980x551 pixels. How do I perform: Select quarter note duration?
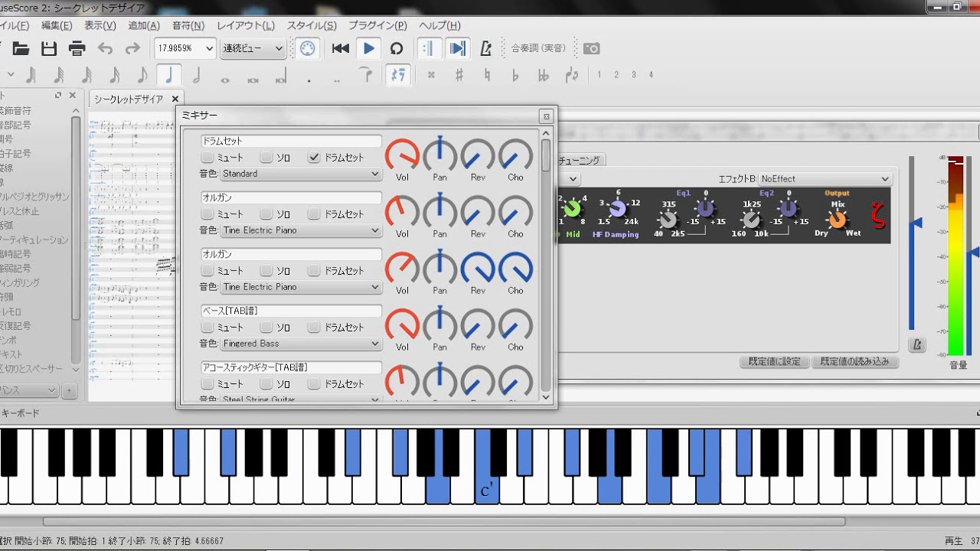point(169,75)
